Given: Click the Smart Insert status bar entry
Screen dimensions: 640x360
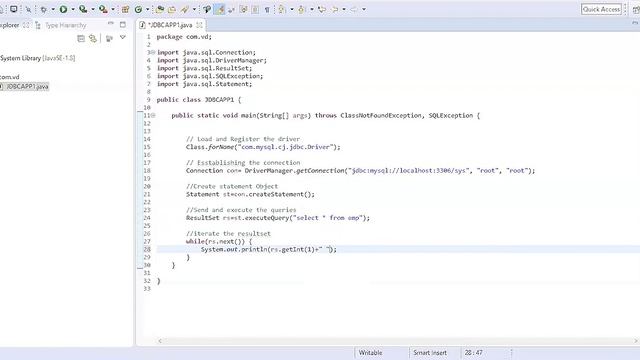Looking at the screenshot, I should (430, 353).
